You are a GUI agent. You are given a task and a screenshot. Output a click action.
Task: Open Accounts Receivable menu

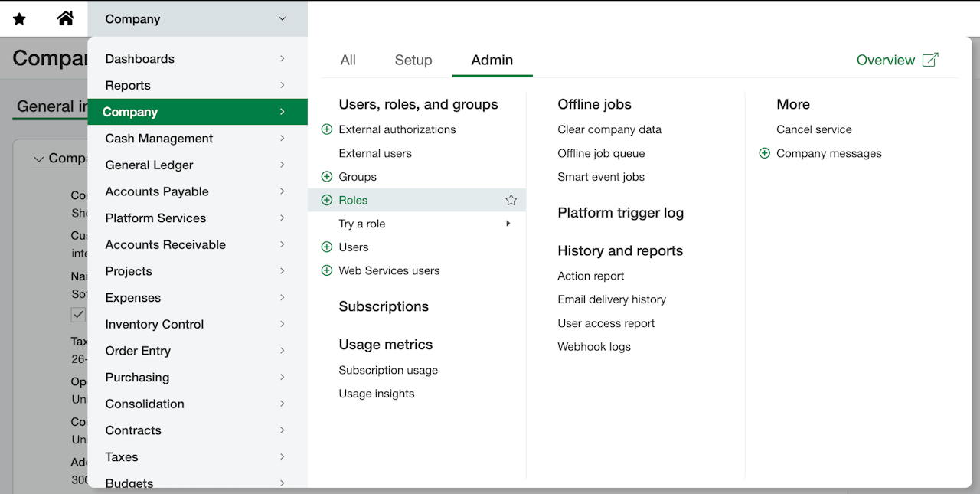198,244
